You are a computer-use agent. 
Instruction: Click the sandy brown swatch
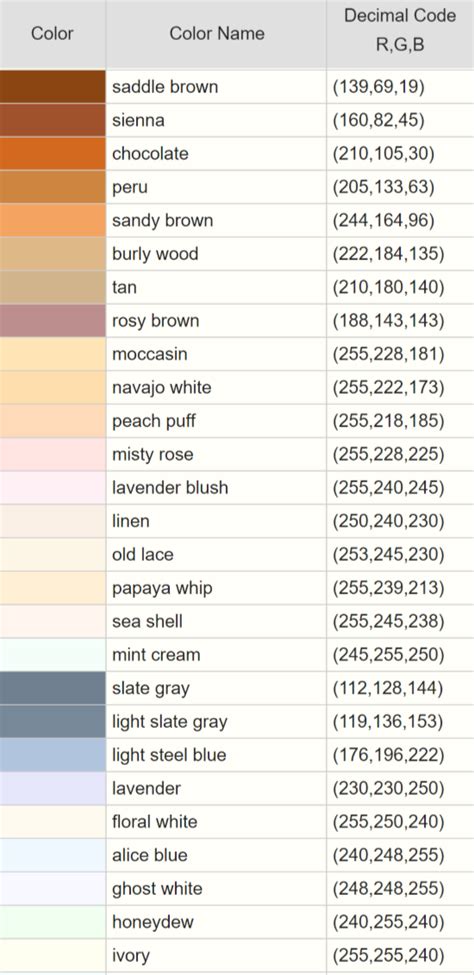click(x=52, y=220)
